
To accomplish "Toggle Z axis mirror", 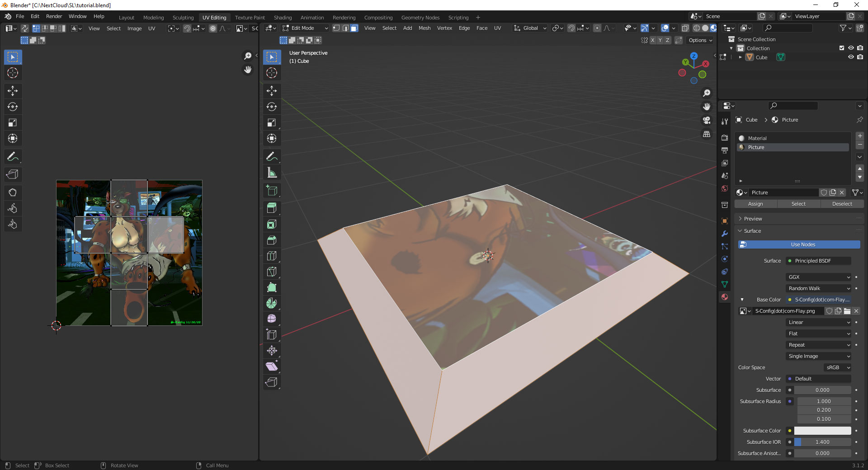I will [667, 40].
